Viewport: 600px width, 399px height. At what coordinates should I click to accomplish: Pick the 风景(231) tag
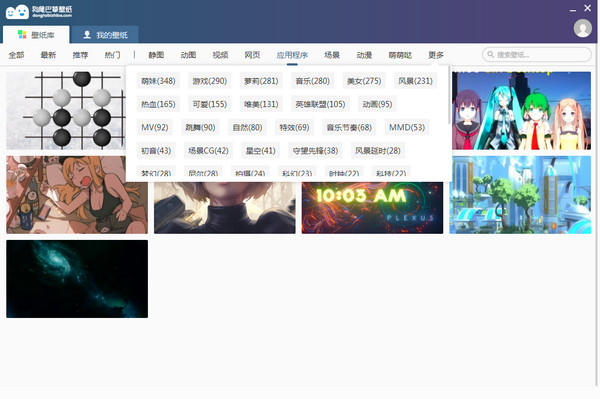pos(415,81)
